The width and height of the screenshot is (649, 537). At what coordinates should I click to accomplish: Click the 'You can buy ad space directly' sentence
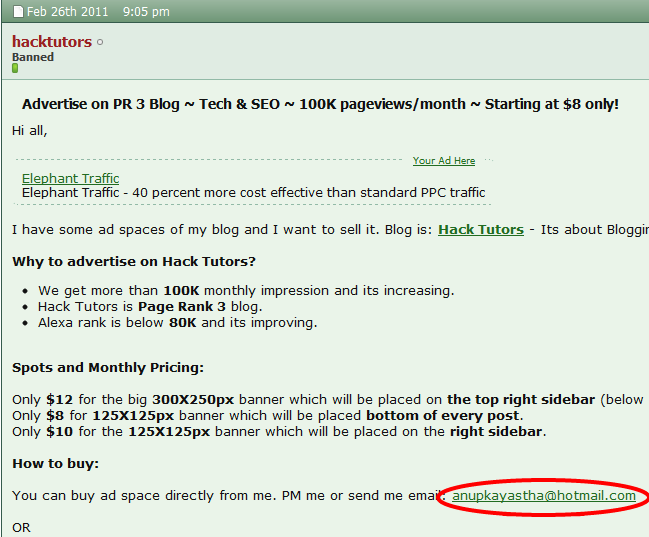click(x=229, y=496)
